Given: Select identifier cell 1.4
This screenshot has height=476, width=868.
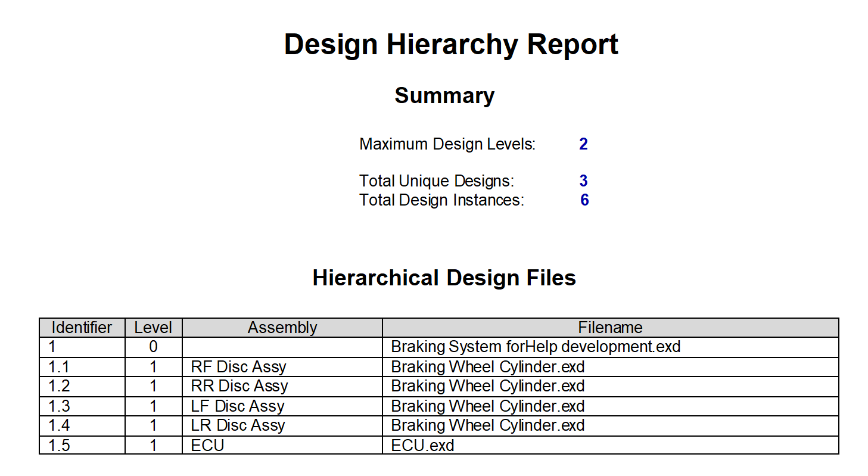Looking at the screenshot, I should click(82, 426).
